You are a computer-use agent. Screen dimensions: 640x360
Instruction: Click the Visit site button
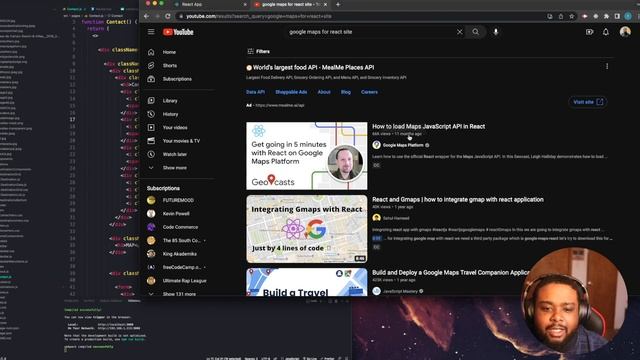[x=587, y=102]
